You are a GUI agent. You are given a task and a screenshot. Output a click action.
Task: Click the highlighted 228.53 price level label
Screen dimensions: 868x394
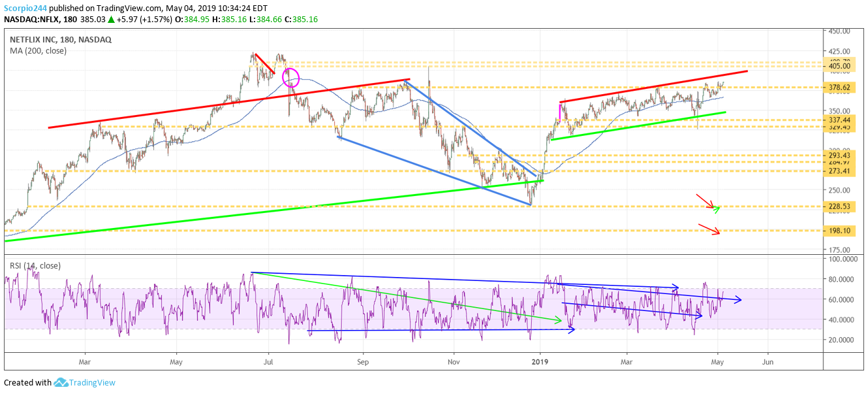[838, 206]
